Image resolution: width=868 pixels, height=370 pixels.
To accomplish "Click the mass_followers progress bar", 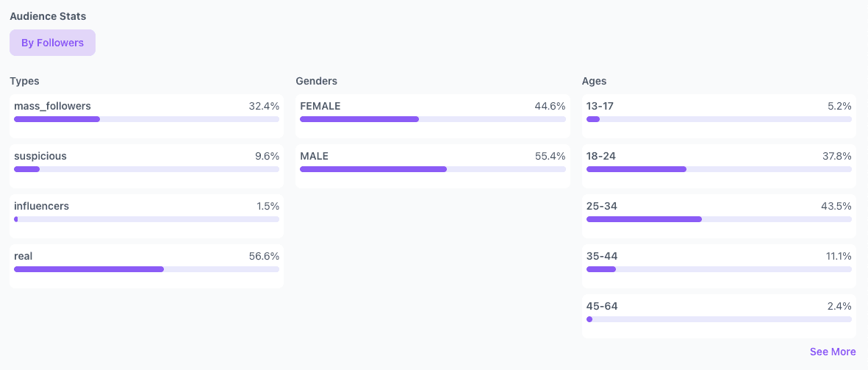I will [x=146, y=119].
